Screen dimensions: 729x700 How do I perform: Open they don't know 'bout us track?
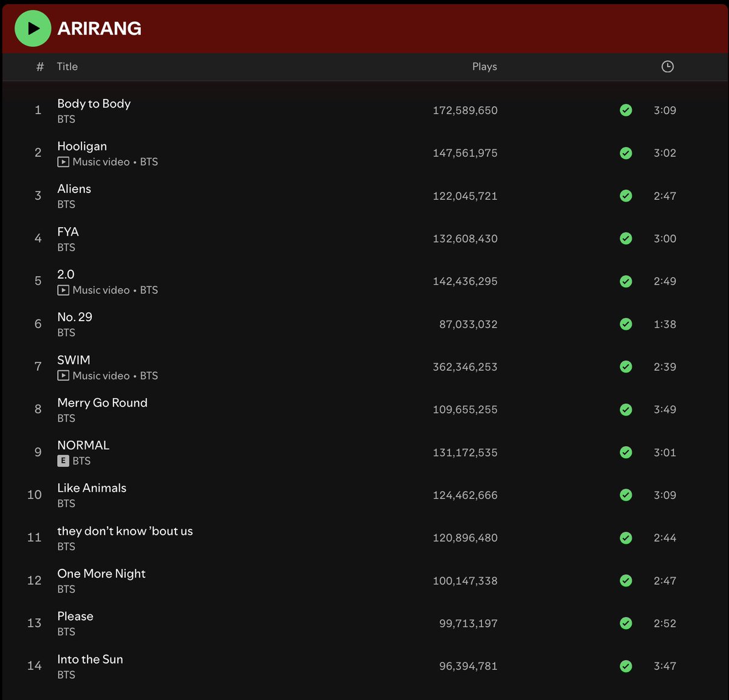(125, 531)
